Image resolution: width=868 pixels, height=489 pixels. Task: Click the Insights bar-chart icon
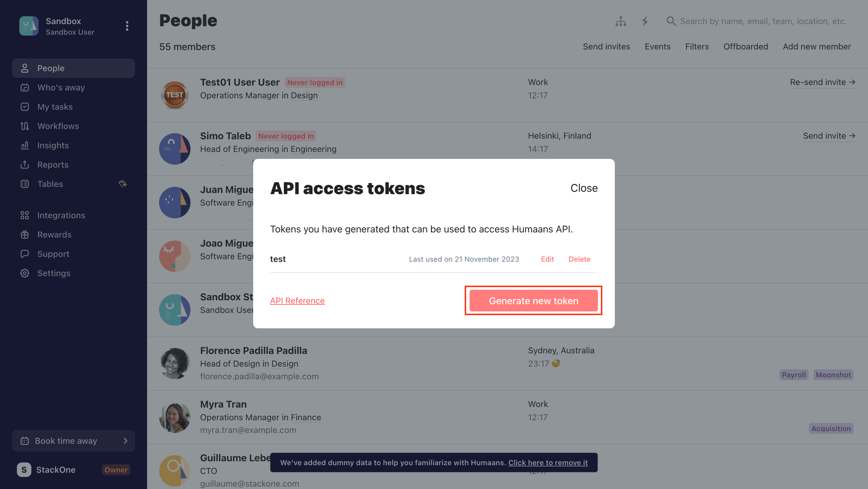(x=25, y=145)
